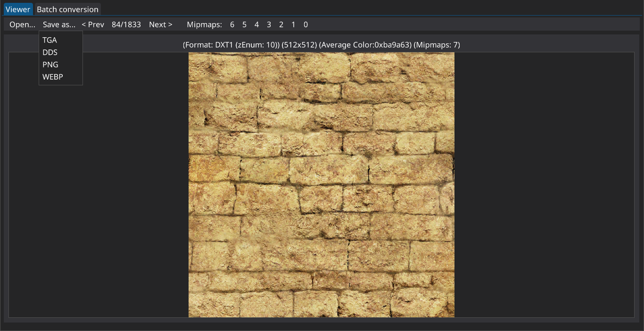Switch to mipmap level 3

[269, 25]
